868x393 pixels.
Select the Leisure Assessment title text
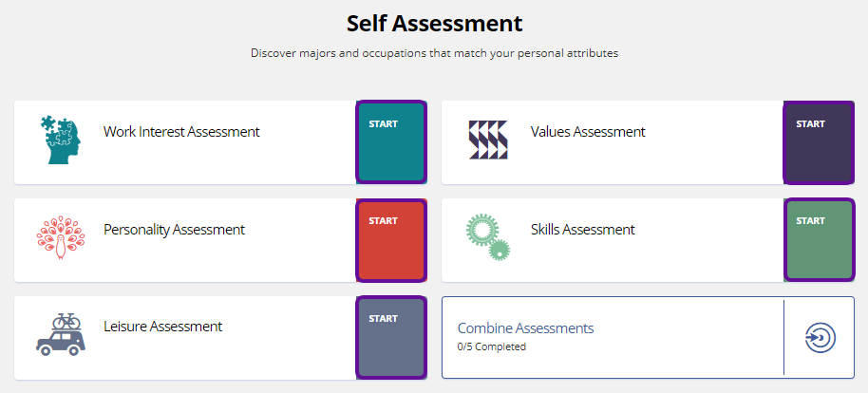click(162, 327)
